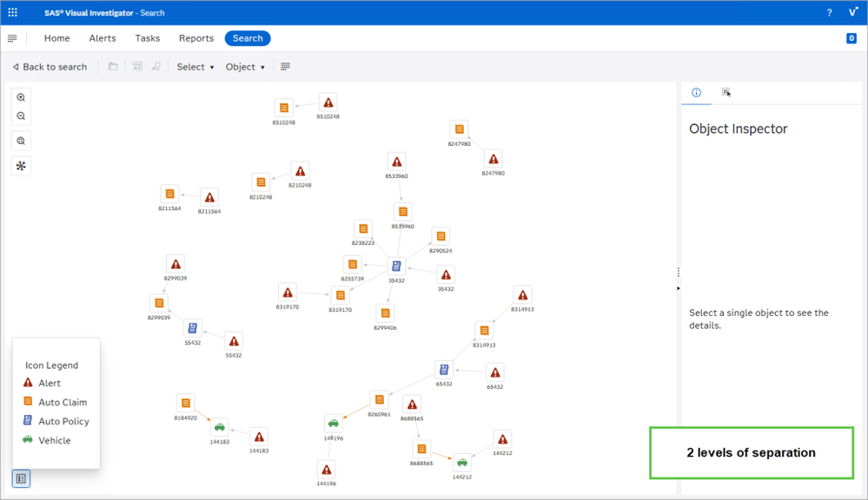The height and width of the screenshot is (500, 868).
Task: Switch to the Tasks tab
Action: [x=147, y=38]
